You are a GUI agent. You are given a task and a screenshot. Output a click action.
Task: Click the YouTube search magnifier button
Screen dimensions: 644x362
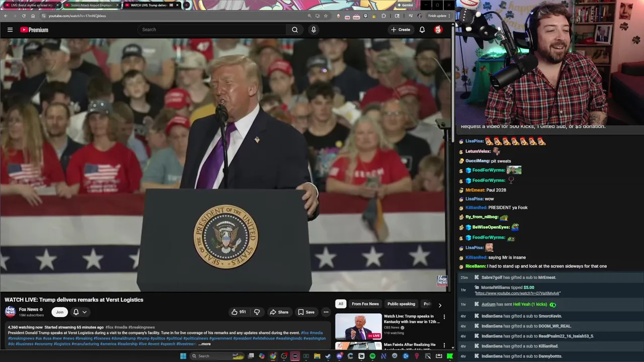[295, 30]
